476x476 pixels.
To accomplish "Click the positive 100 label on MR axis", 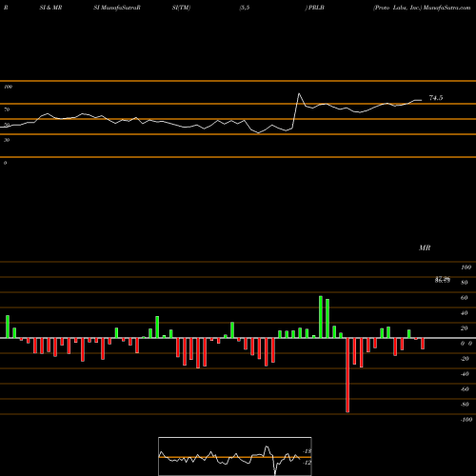I will coord(466,268).
